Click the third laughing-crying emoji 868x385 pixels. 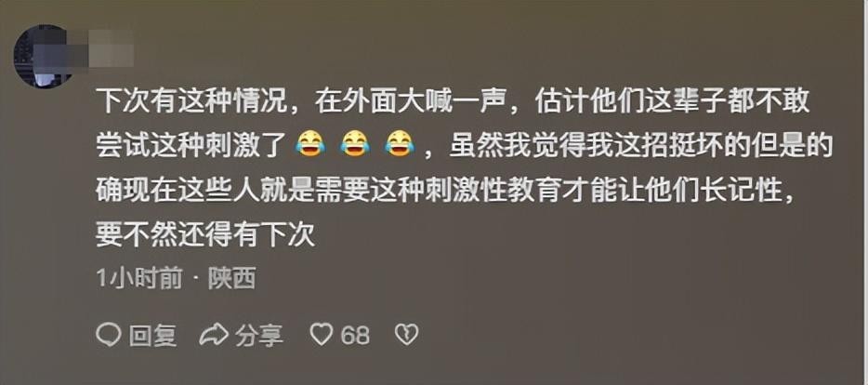399,143
